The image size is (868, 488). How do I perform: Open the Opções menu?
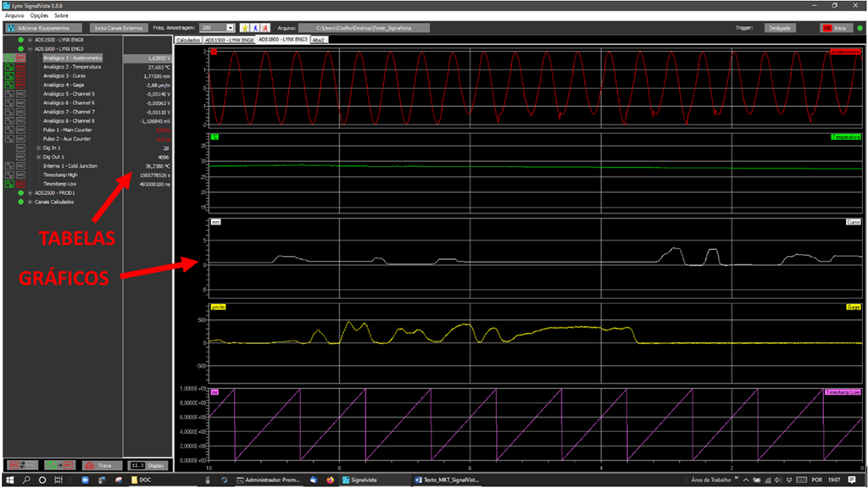(39, 15)
